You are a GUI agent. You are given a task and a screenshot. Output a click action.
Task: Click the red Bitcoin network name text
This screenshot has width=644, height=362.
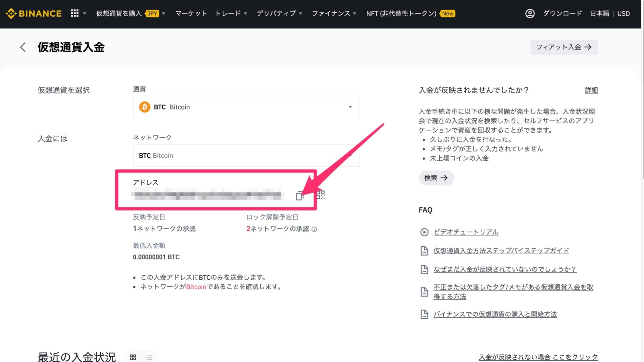tap(196, 287)
